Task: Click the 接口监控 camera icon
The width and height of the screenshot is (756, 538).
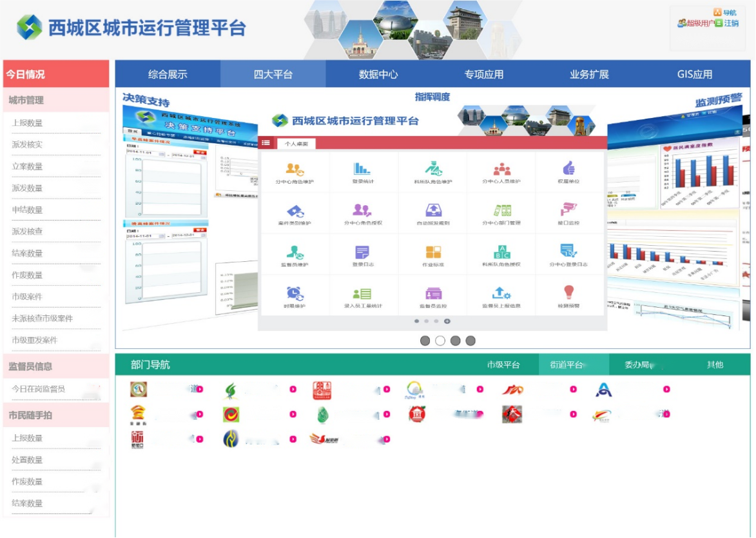Action: (x=568, y=210)
